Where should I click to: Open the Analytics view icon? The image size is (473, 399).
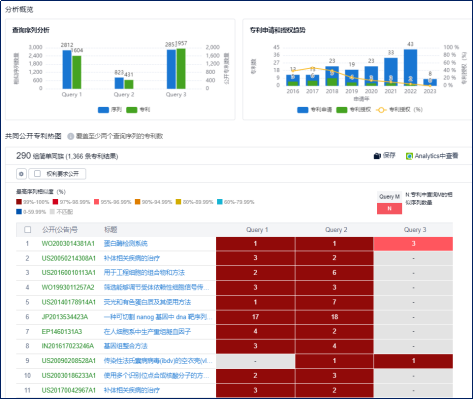point(409,156)
